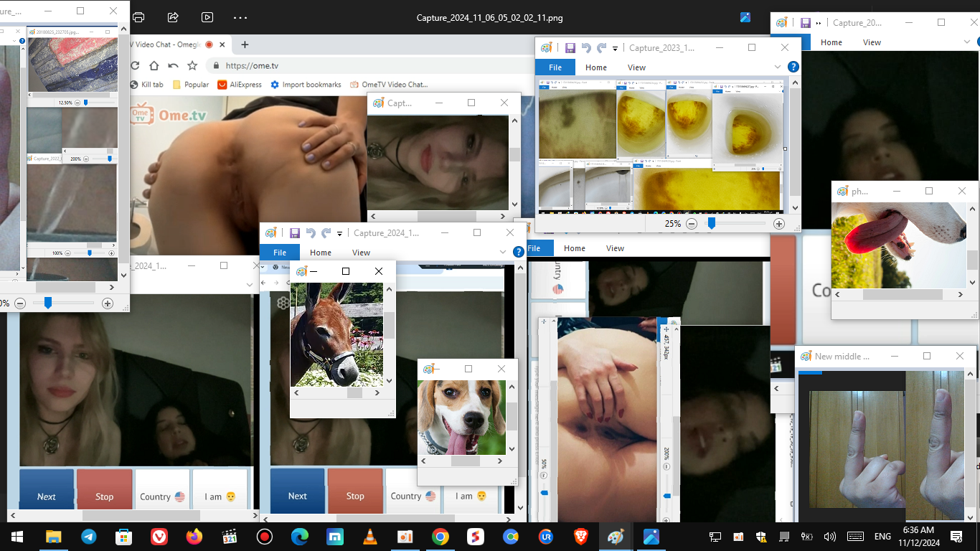Open the volume control in system tray
980x551 pixels.
coord(830,537)
